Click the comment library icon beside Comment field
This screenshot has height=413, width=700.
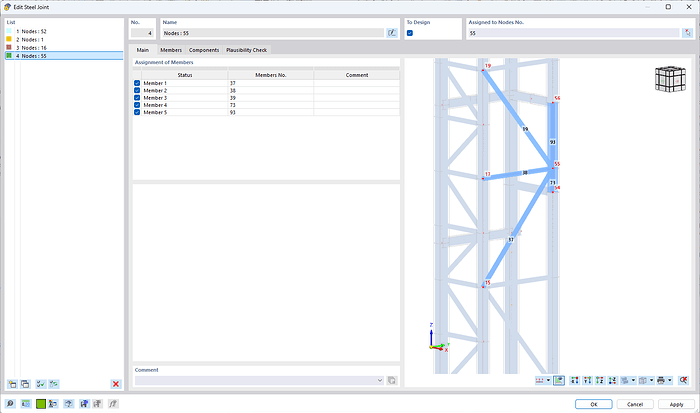[393, 380]
